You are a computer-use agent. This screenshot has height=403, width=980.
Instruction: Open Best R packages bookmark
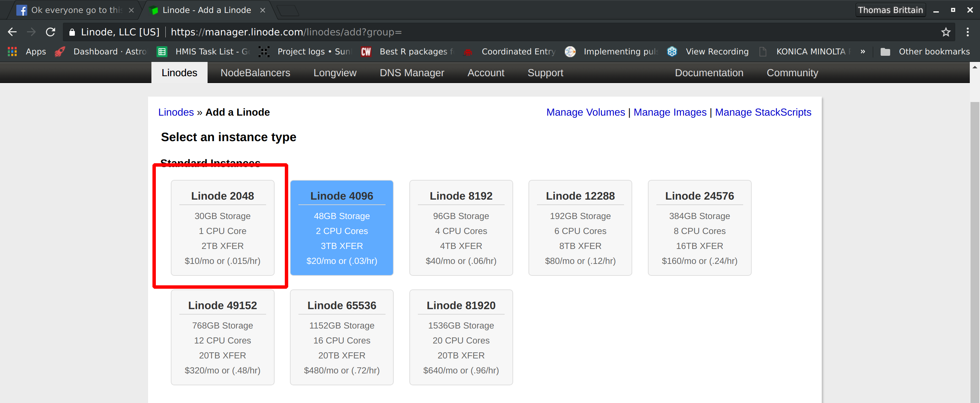coord(408,52)
